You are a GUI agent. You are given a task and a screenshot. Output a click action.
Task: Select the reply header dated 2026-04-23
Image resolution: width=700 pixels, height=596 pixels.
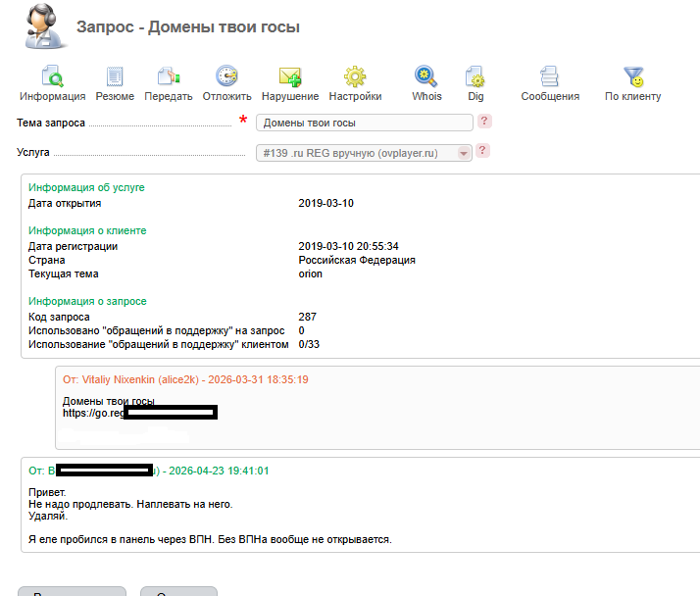click(147, 471)
